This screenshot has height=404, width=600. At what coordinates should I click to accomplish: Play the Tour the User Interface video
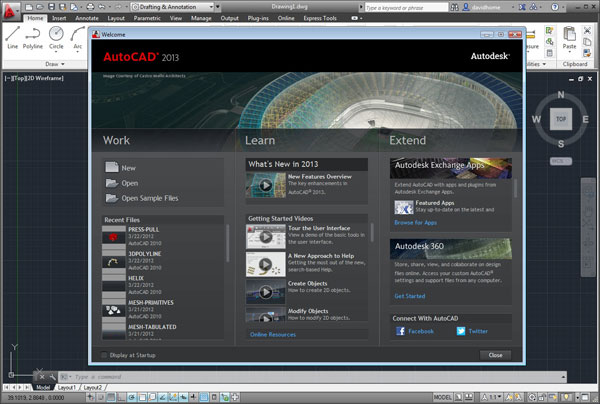[x=266, y=237]
